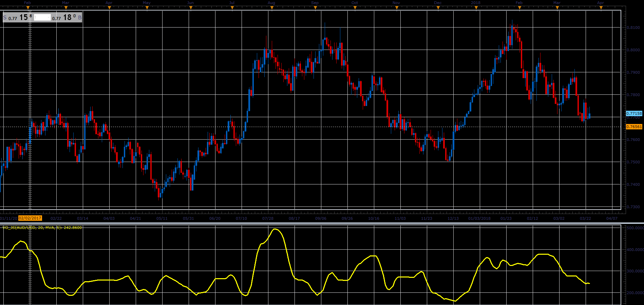Image resolution: width=644 pixels, height=305 pixels.
Task: Click the 05/31 date axis label
Action: tap(189, 218)
